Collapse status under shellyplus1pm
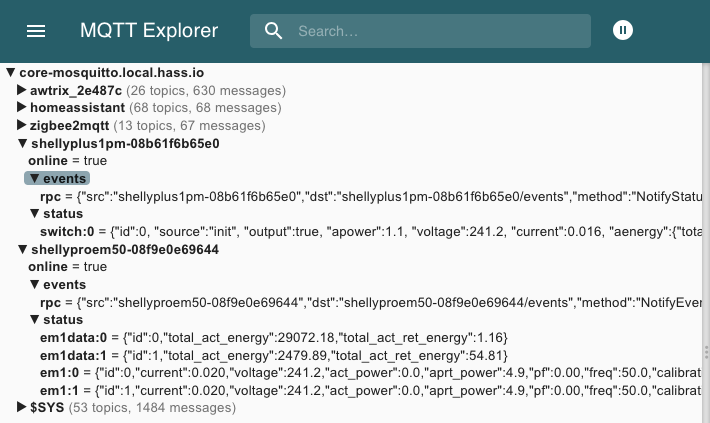The height and width of the screenshot is (423, 710). tap(34, 213)
